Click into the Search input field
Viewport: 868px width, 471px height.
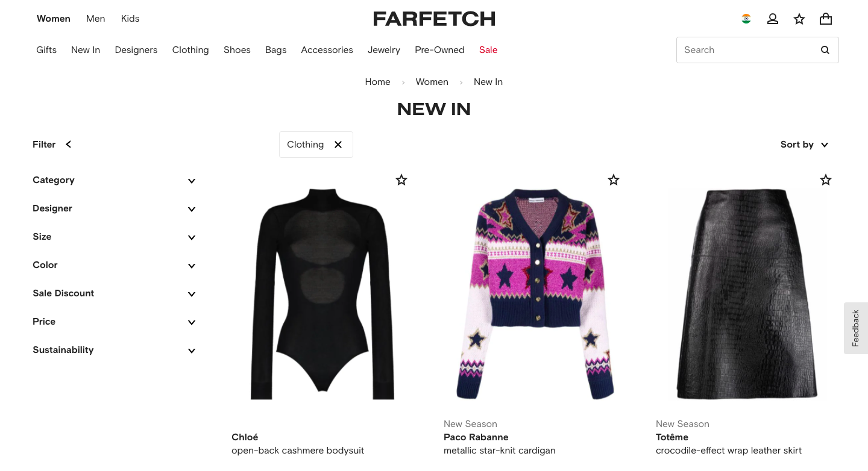[x=747, y=50]
